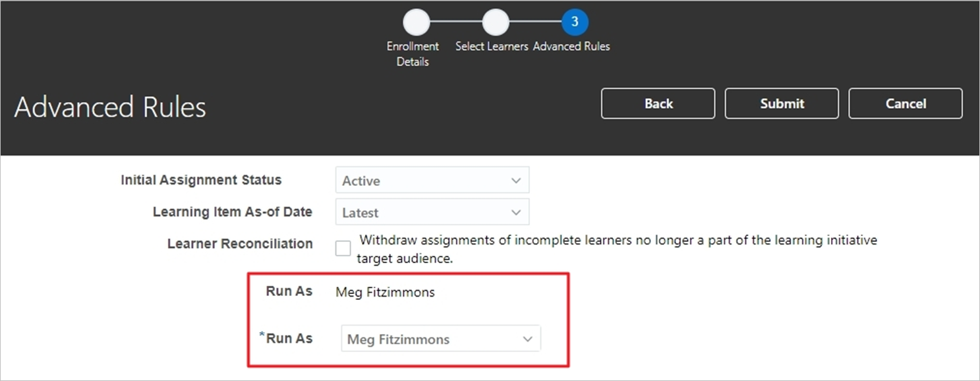980x381 pixels.
Task: Submit the advanced rules
Action: point(782,103)
